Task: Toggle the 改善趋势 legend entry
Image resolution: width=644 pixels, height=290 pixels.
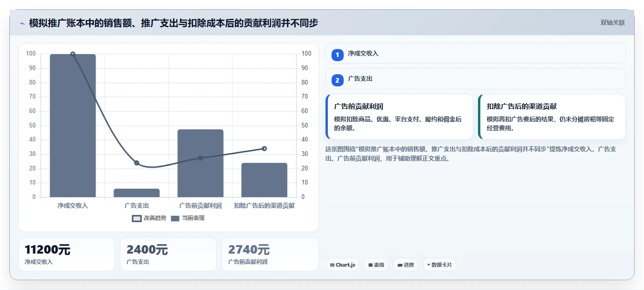Action: coord(149,218)
